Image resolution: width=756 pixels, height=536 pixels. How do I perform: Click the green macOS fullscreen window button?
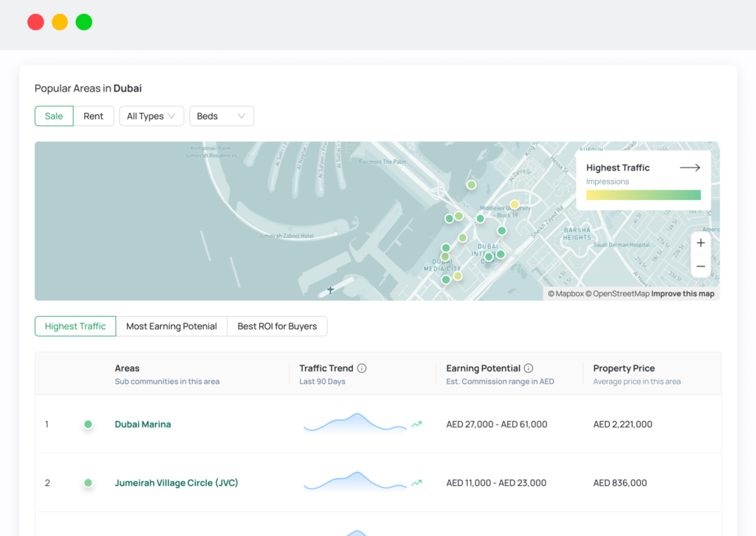(x=84, y=22)
